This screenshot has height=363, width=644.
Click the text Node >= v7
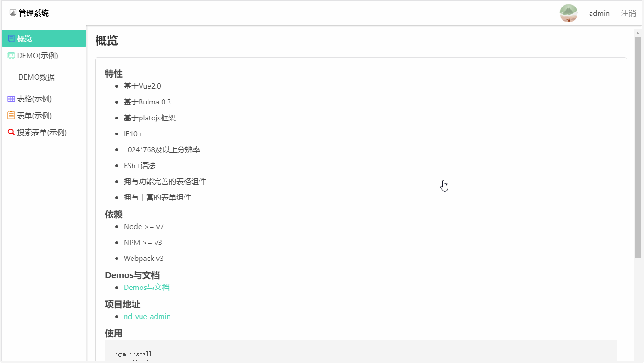144,226
